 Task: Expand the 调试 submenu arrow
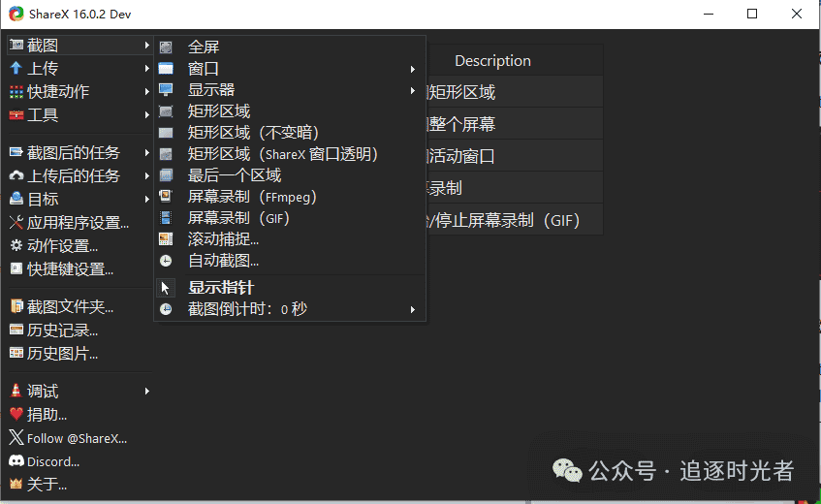pyautogui.click(x=147, y=391)
